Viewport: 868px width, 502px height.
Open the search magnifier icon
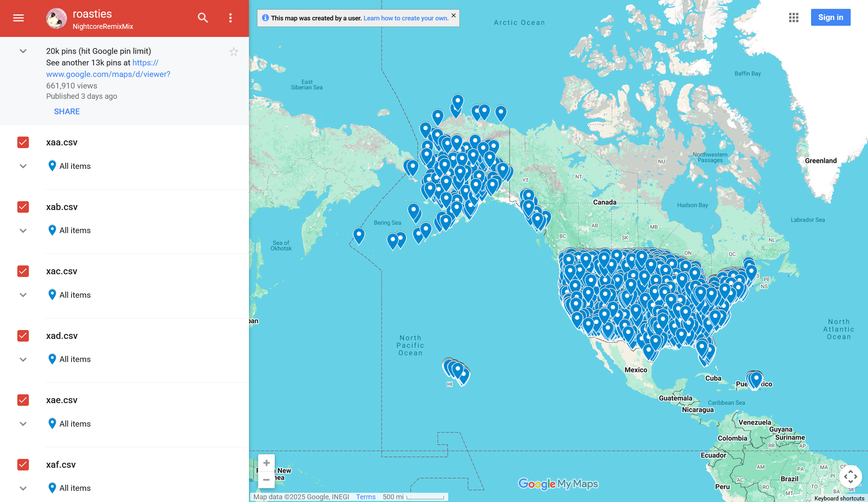pyautogui.click(x=203, y=18)
